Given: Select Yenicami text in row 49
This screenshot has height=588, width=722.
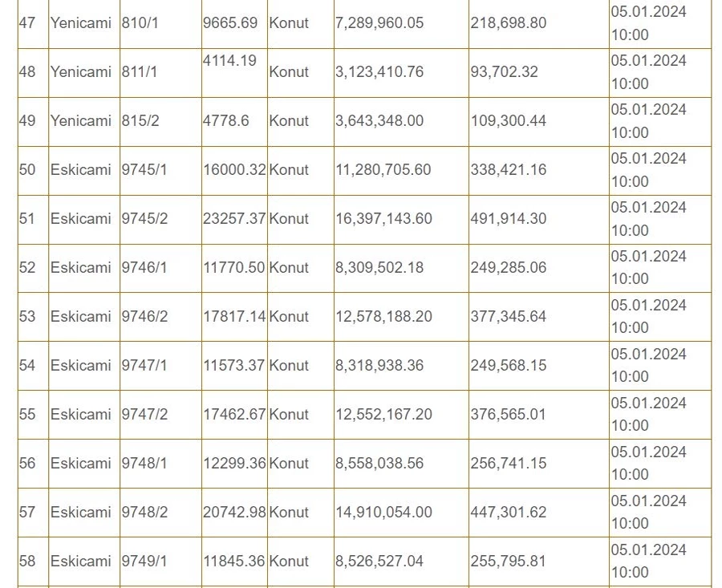Looking at the screenshot, I should 80,120.
